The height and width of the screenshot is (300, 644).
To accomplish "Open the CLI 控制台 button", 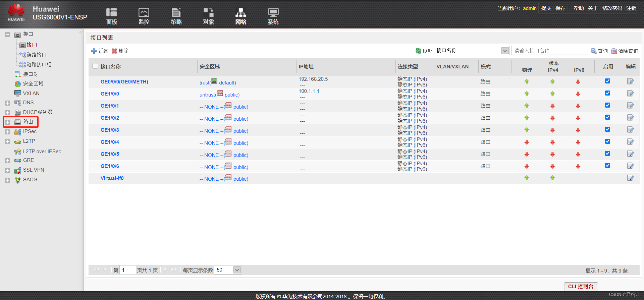I will (581, 286).
